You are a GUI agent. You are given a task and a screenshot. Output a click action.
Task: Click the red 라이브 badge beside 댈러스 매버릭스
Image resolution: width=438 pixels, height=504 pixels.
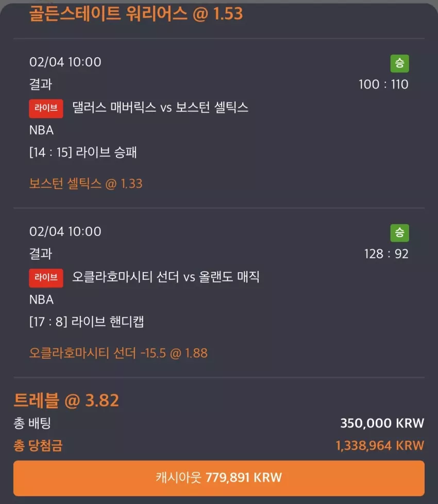tap(46, 108)
